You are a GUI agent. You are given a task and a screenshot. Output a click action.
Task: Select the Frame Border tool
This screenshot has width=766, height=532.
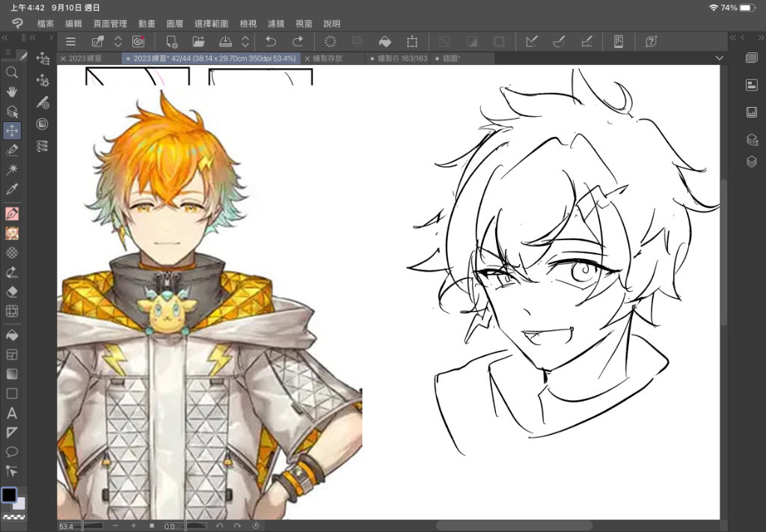pos(12,355)
